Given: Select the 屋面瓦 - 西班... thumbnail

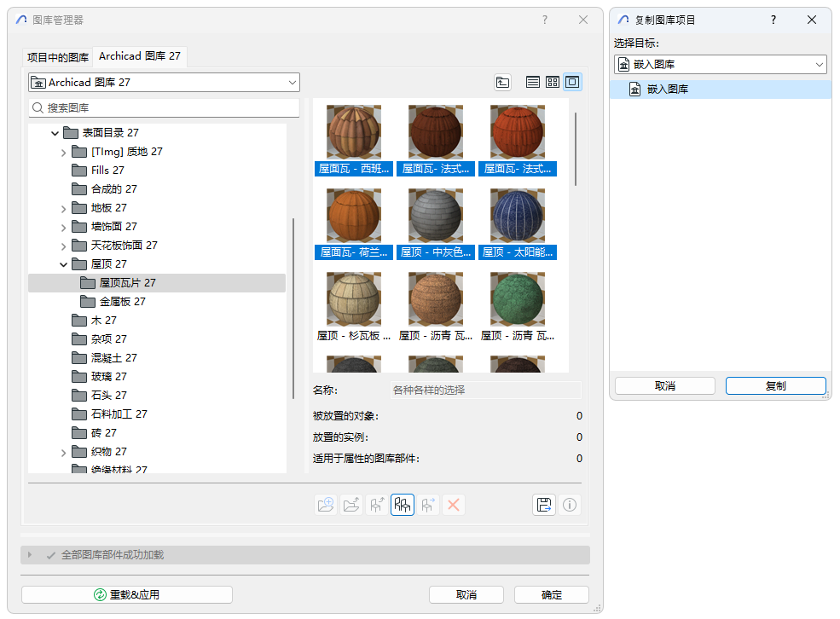Looking at the screenshot, I should coord(354,141).
